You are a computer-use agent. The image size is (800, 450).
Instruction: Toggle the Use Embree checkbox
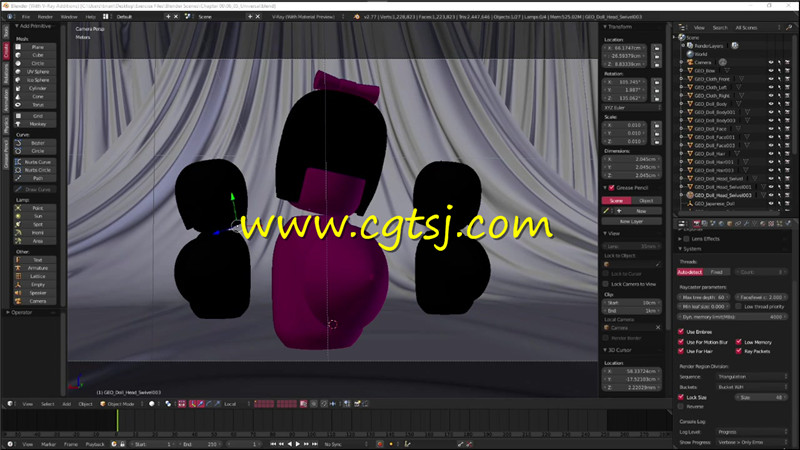click(x=681, y=332)
